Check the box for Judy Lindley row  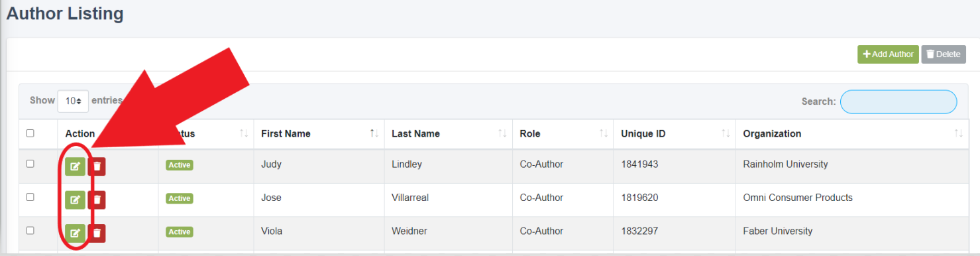[30, 164]
